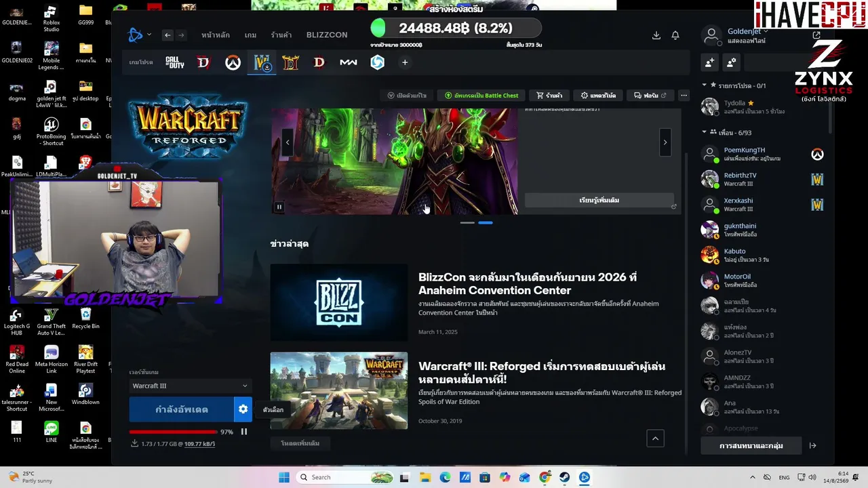Pause the game update download
868x488 pixels.
click(x=244, y=432)
